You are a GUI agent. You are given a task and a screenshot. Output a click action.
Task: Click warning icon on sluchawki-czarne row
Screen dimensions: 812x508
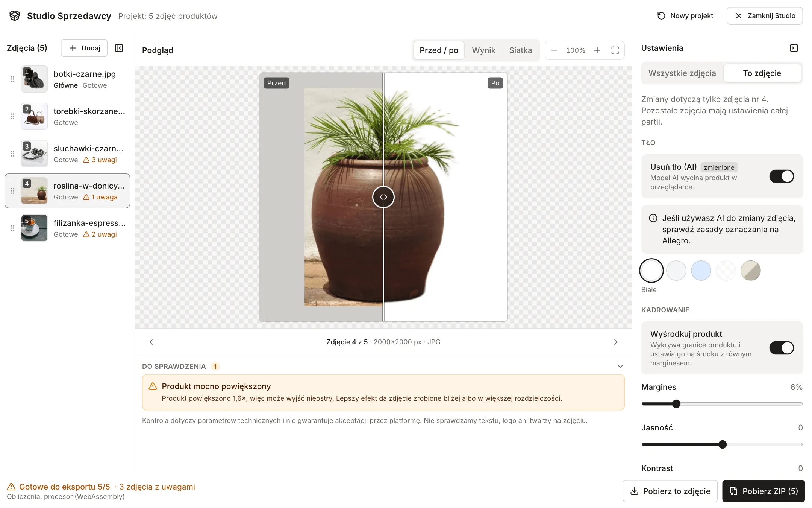(x=86, y=160)
